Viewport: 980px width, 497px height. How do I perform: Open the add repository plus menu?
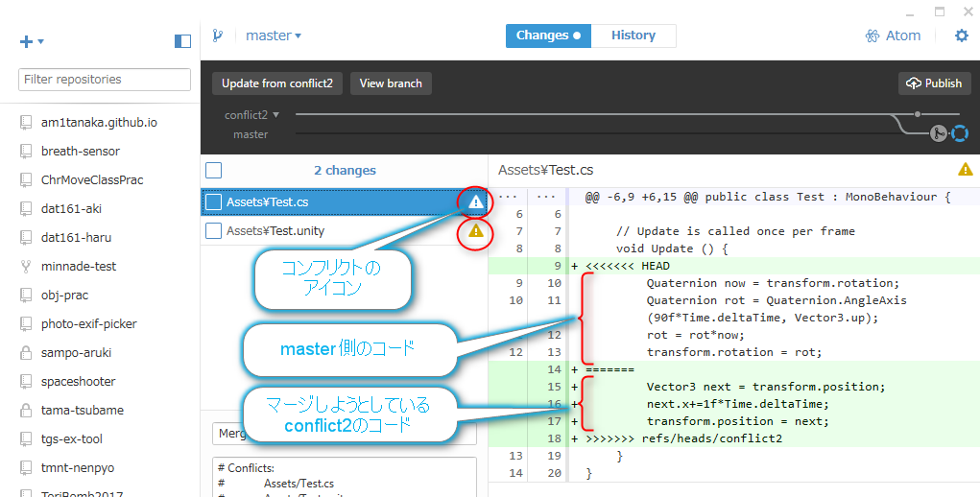point(32,42)
